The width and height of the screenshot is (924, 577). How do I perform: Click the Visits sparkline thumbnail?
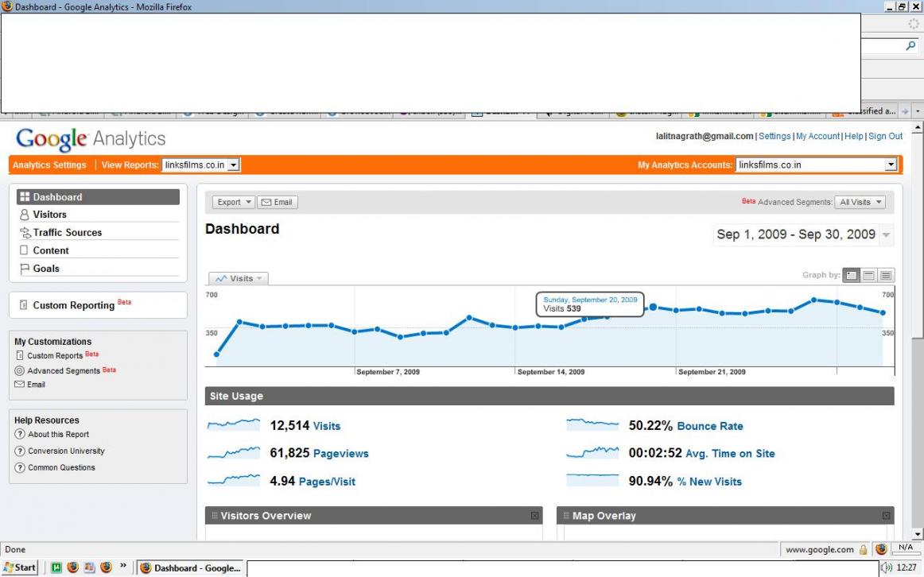pos(233,424)
